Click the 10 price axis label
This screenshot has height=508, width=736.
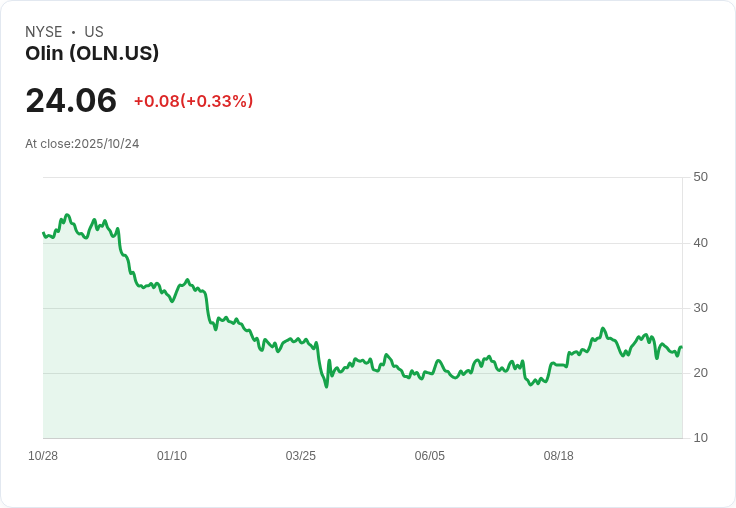tap(700, 438)
